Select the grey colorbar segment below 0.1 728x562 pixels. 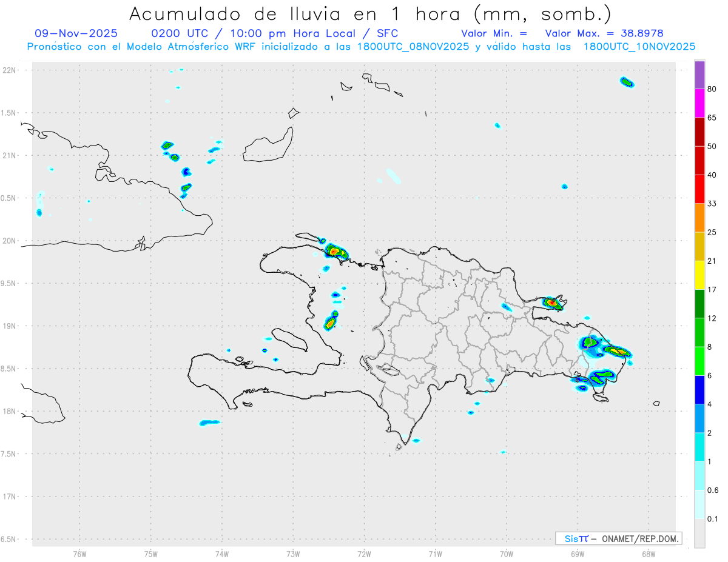(699, 532)
